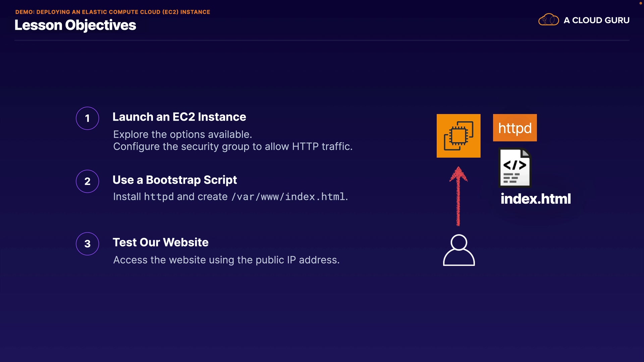Click the Test Our Website heading
The height and width of the screenshot is (362, 644).
coord(160,242)
